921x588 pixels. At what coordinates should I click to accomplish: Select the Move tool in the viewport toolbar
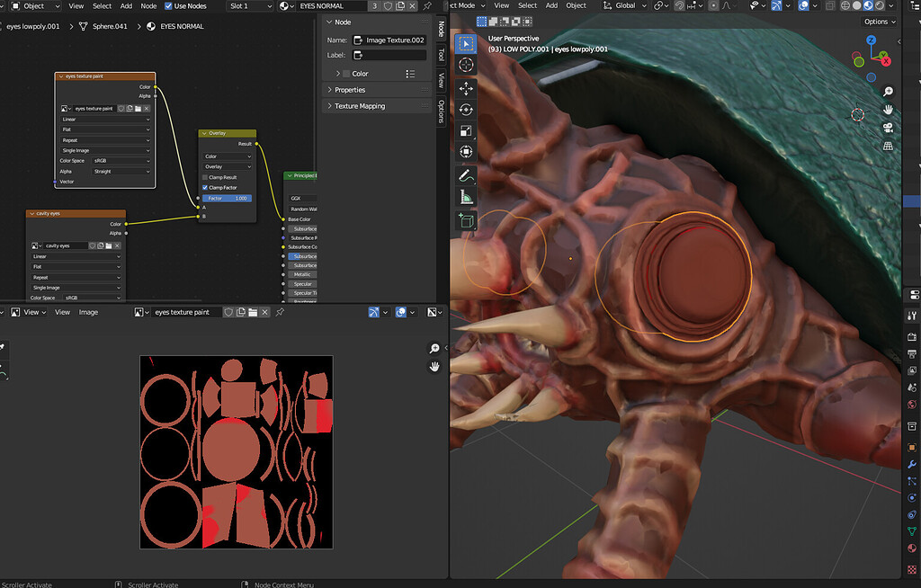pyautogui.click(x=465, y=88)
